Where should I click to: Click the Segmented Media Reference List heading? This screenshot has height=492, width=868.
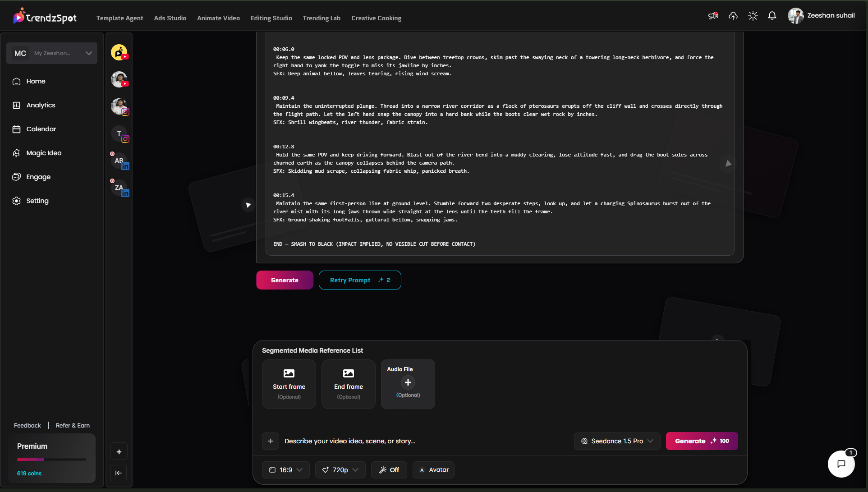point(312,350)
